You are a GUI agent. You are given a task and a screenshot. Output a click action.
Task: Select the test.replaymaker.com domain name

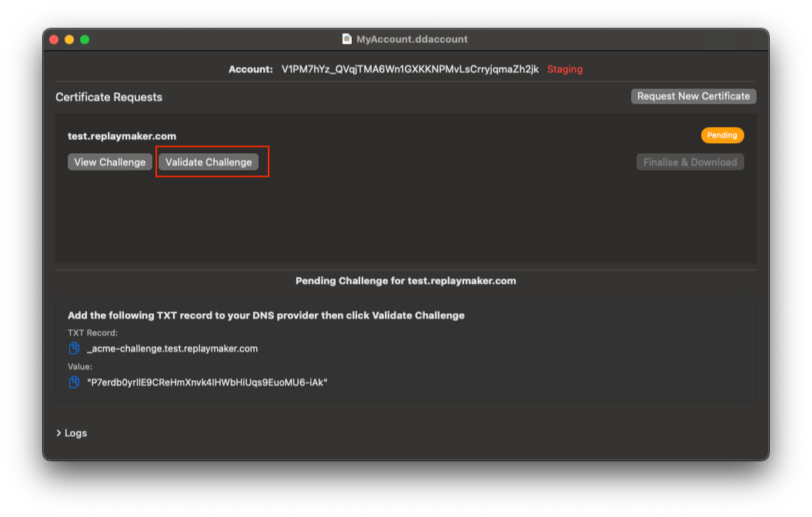tap(116, 135)
